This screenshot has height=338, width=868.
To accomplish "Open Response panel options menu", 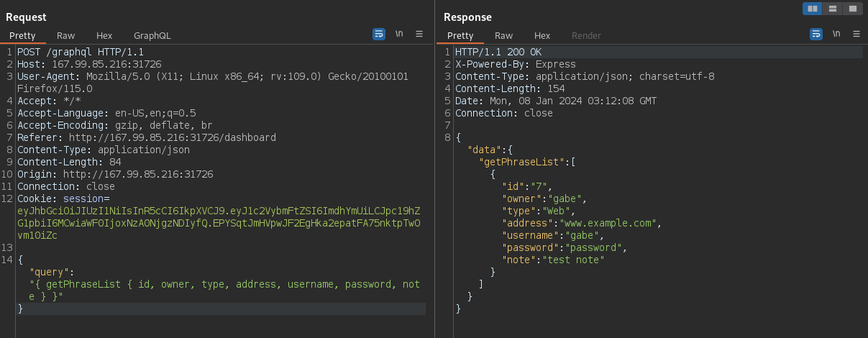I will tap(856, 34).
